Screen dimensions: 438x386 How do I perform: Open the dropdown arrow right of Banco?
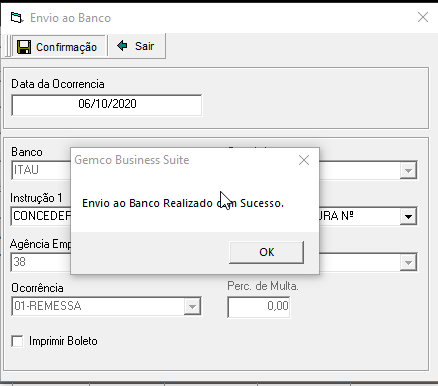point(408,171)
